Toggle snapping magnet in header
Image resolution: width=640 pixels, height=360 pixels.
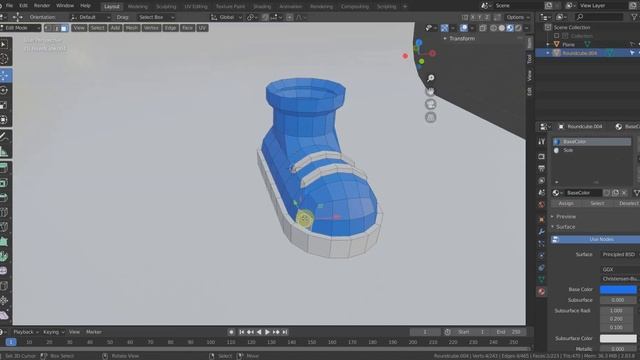pyautogui.click(x=265, y=17)
